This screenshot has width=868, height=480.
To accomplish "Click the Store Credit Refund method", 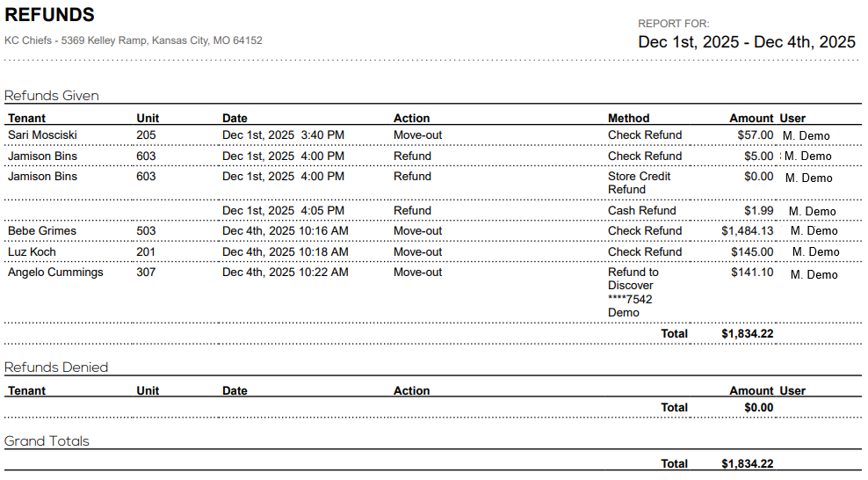I will tap(639, 183).
